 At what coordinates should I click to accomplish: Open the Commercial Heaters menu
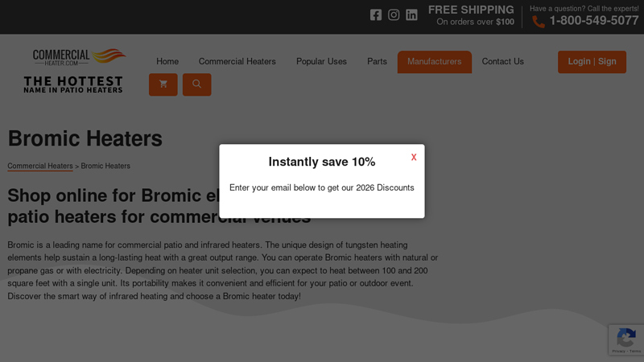point(237,62)
